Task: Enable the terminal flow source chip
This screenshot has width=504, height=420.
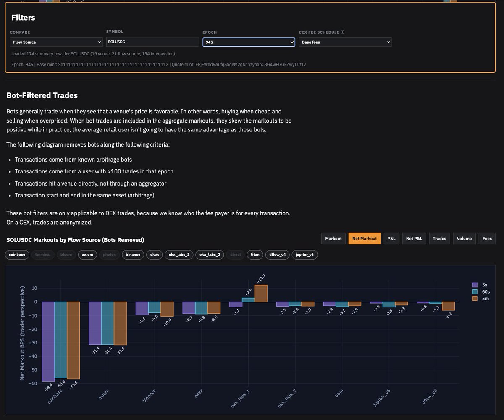Action: click(43, 255)
